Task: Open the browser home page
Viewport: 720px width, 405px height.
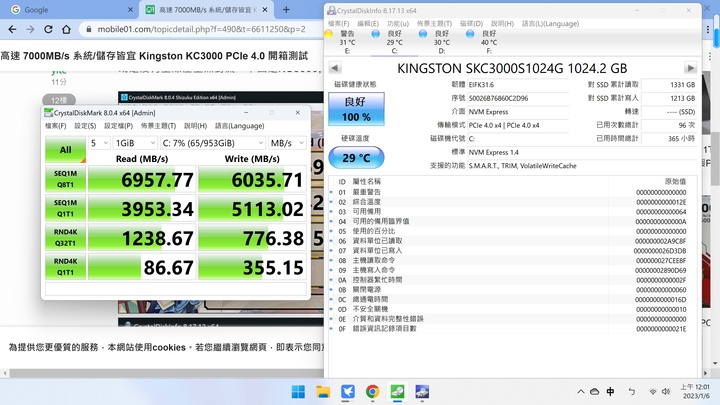Action: point(66,29)
